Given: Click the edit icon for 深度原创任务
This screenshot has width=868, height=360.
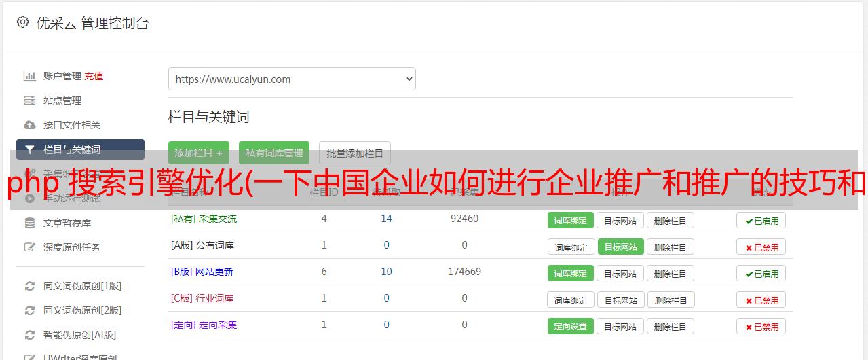Looking at the screenshot, I should click(x=30, y=247).
